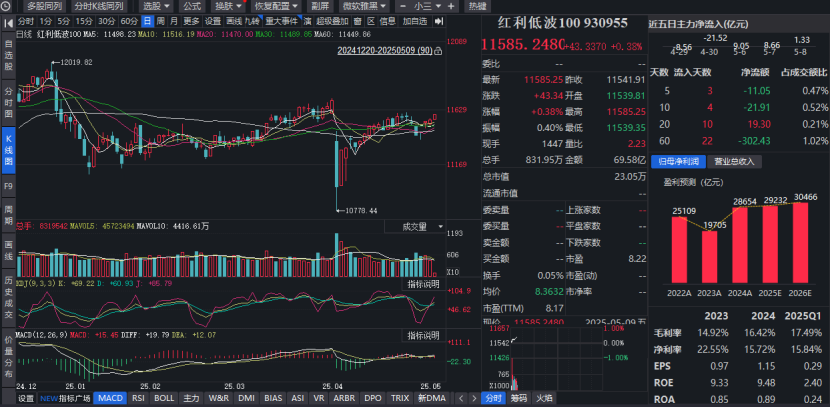This screenshot has height=407, width=831.
Task: Switch chart to 周 weekly period
Action: (x=160, y=22)
